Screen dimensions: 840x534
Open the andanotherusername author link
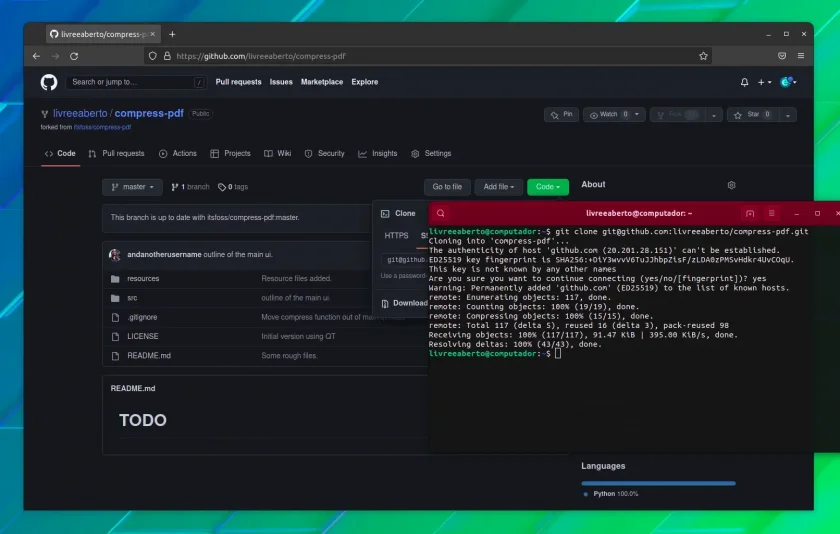164,254
